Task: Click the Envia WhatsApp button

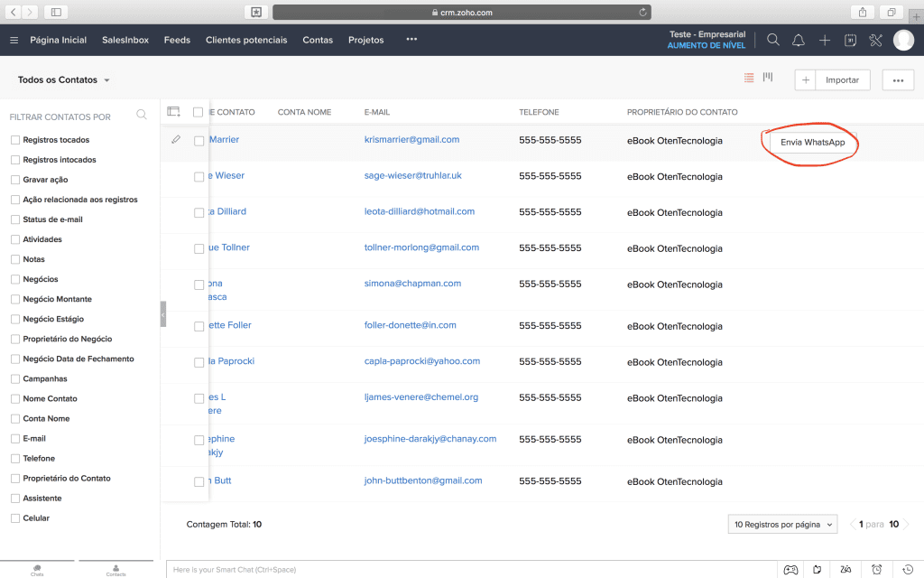Action: 812,143
